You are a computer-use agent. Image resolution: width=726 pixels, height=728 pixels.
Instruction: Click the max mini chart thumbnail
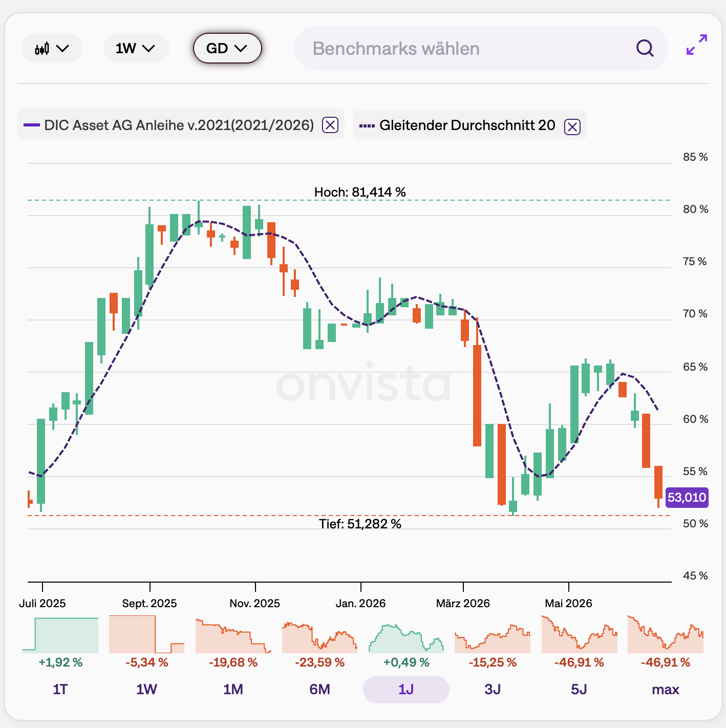coord(666,634)
